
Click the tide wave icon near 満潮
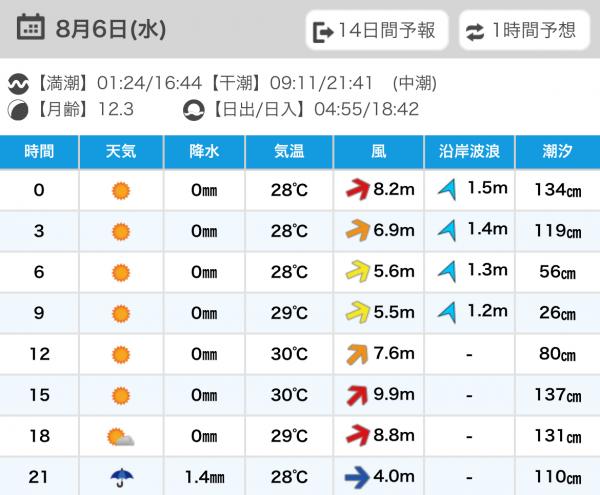coord(18,84)
